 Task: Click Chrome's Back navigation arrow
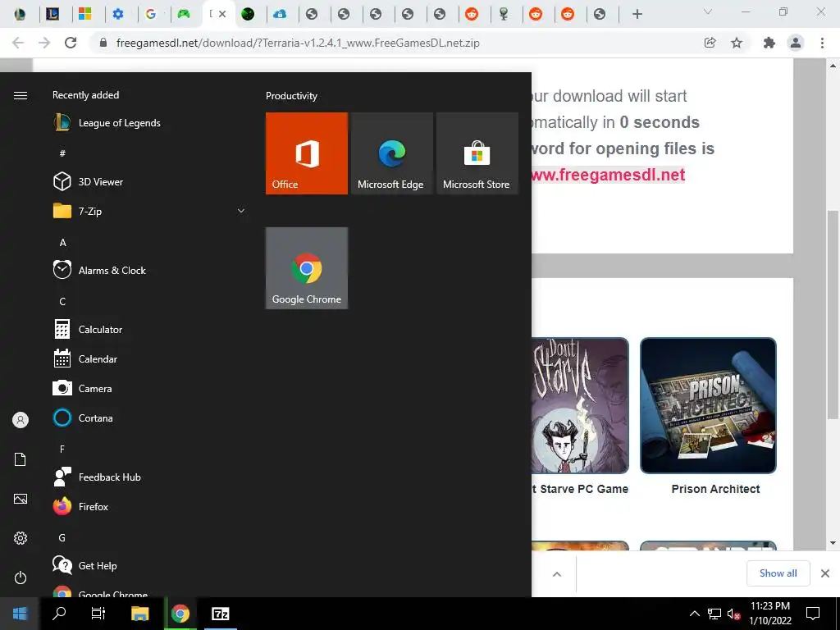(x=18, y=43)
